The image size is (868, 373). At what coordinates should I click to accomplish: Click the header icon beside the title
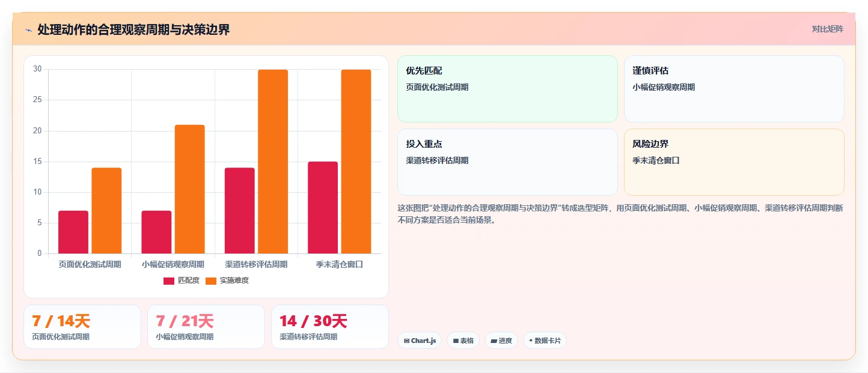28,29
